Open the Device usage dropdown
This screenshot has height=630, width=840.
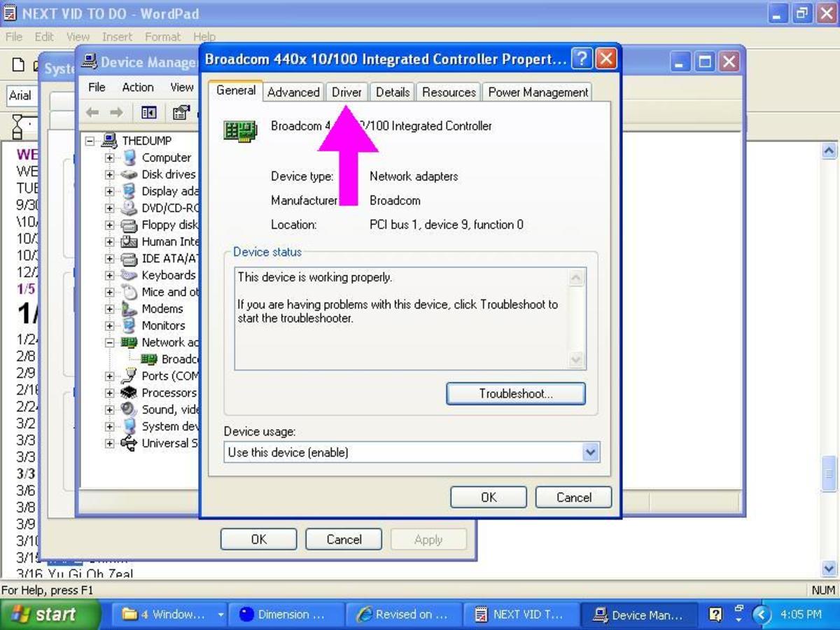(591, 452)
